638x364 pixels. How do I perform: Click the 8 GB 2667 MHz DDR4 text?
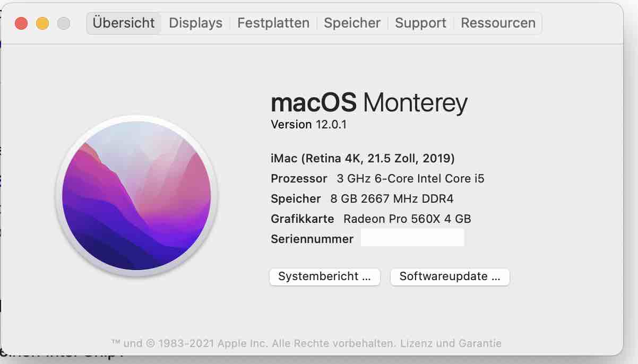pyautogui.click(x=392, y=199)
